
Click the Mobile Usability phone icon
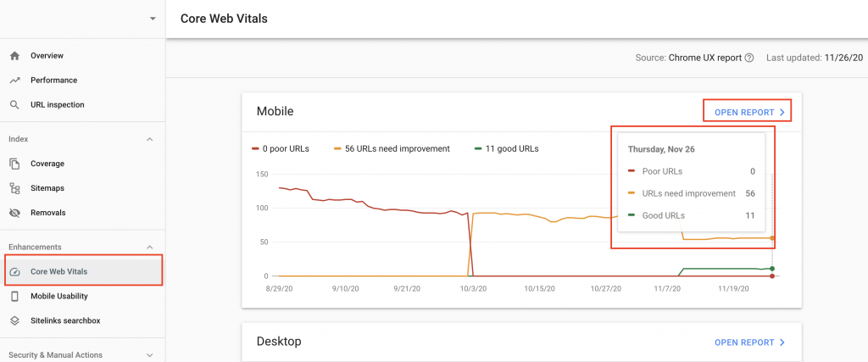[x=15, y=296]
